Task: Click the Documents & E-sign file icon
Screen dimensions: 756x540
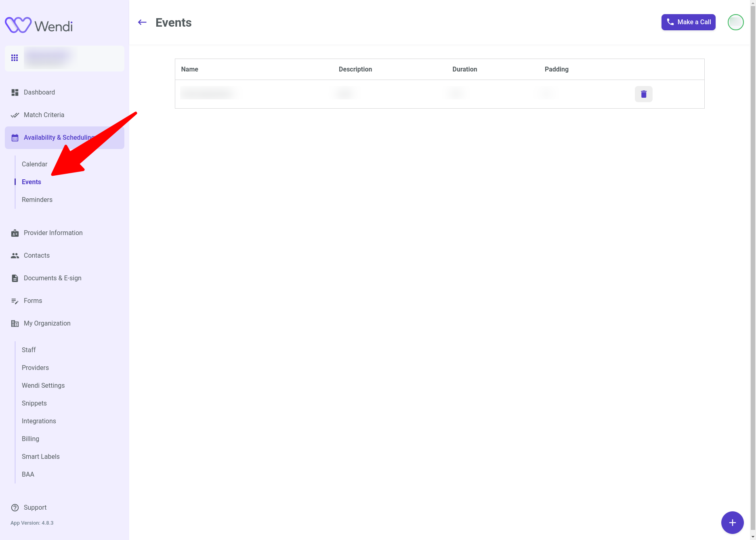Action: [x=15, y=278]
